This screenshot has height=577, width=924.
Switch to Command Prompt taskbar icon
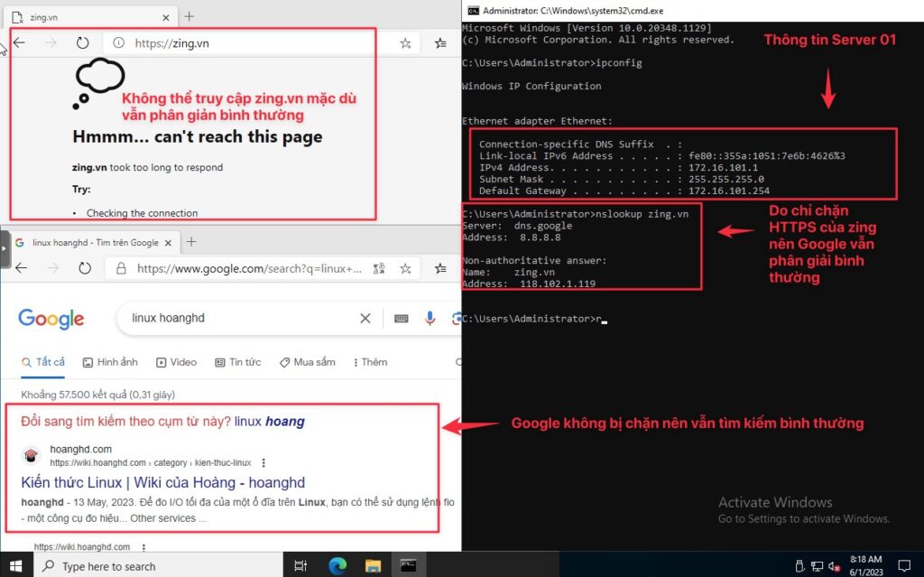click(x=409, y=566)
